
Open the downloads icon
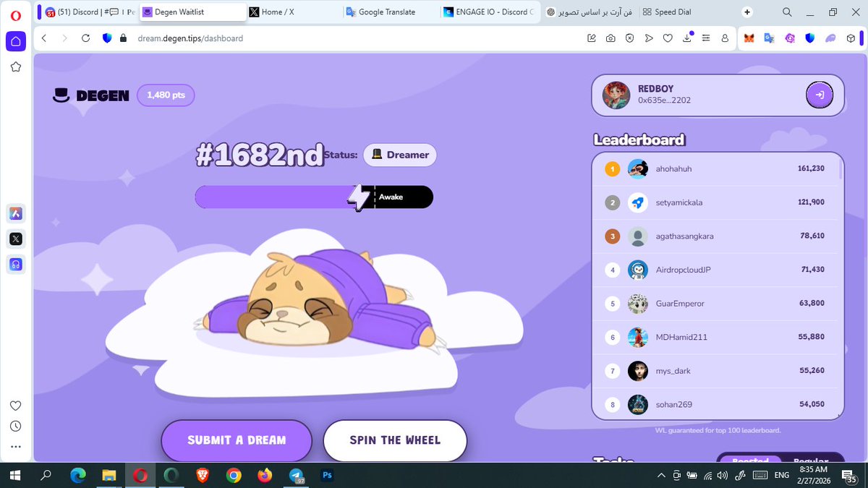(687, 38)
